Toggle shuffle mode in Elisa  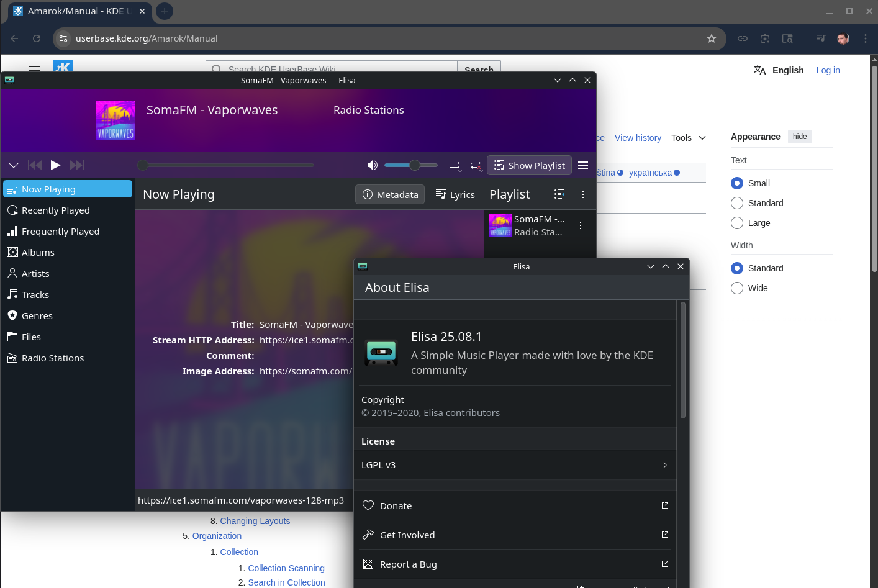point(455,165)
